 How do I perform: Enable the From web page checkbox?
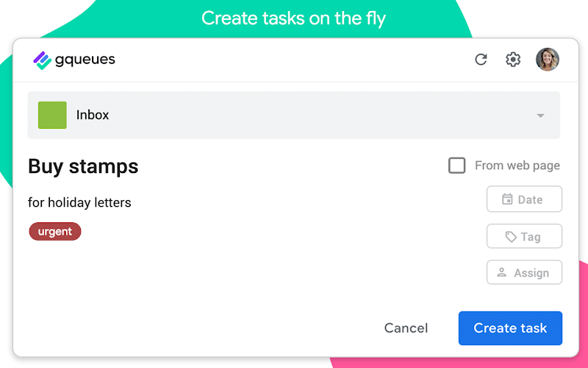pos(456,165)
